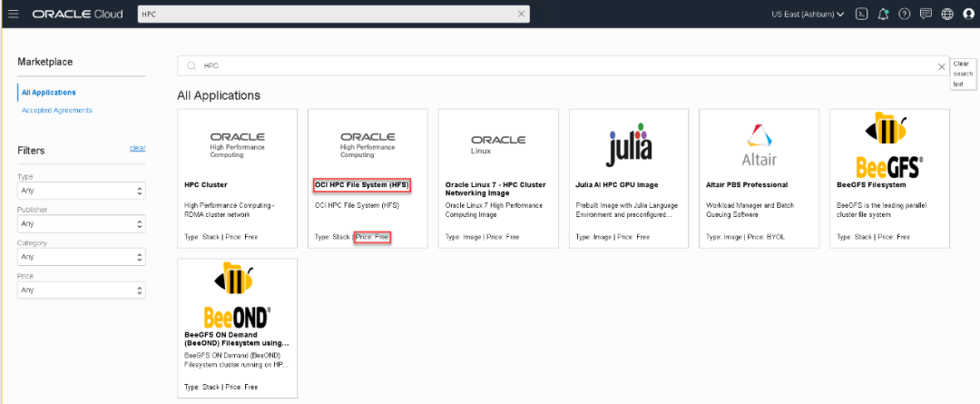Viewport: 980px width, 404px height.
Task: Open Altair PBS Professional title
Action: click(747, 185)
